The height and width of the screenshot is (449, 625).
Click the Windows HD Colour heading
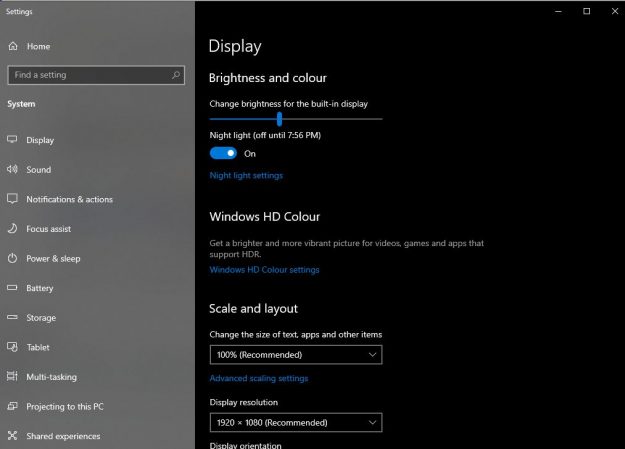[265, 217]
